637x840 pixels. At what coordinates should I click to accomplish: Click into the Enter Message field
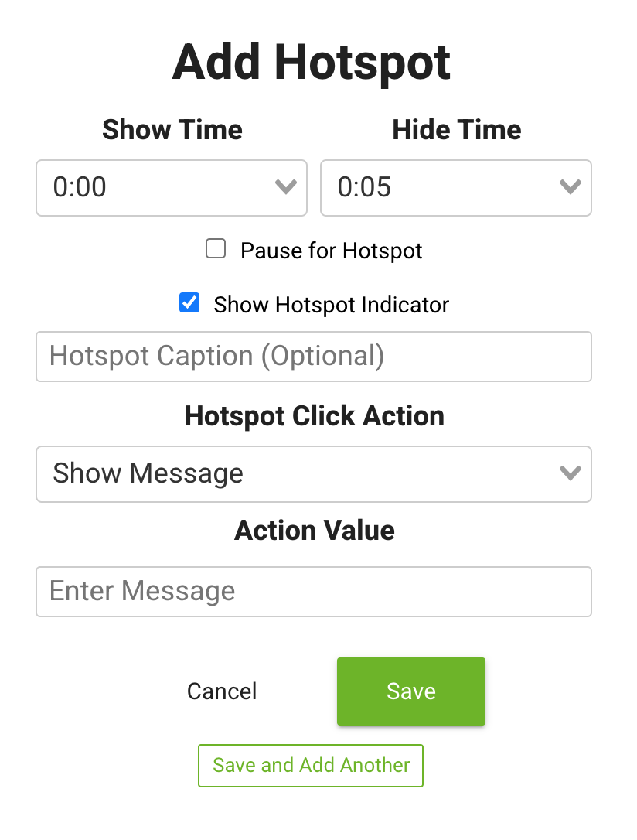pos(314,592)
